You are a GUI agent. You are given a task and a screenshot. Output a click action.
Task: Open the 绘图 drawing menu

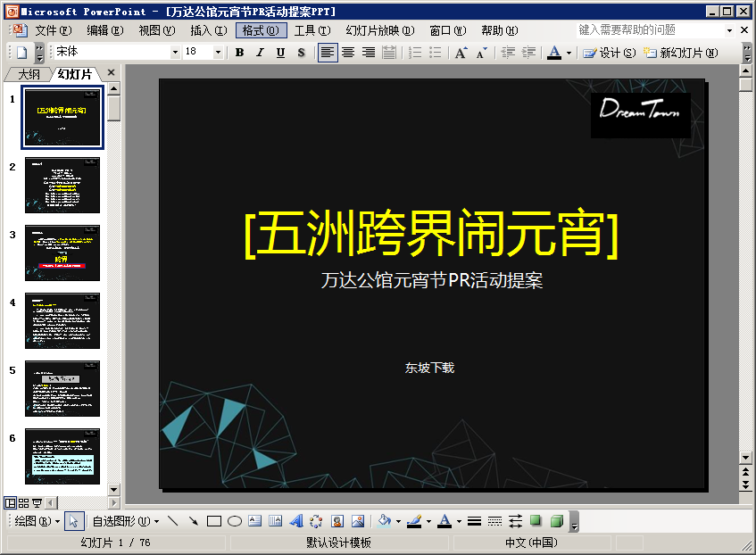point(37,521)
